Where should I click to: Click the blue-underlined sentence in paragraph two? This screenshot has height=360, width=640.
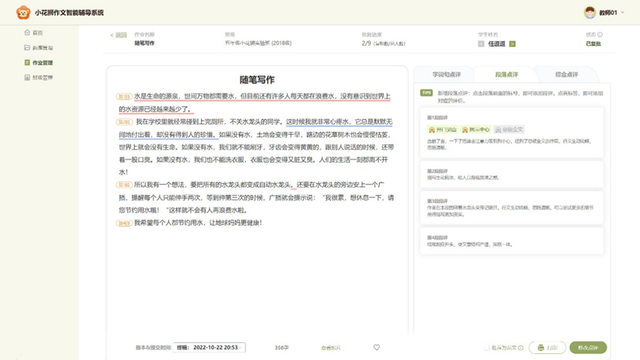tap(339, 122)
